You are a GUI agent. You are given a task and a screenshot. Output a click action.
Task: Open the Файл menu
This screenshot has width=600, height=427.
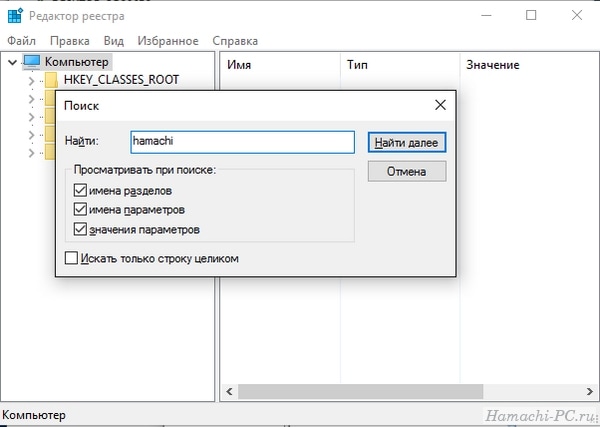(21, 41)
